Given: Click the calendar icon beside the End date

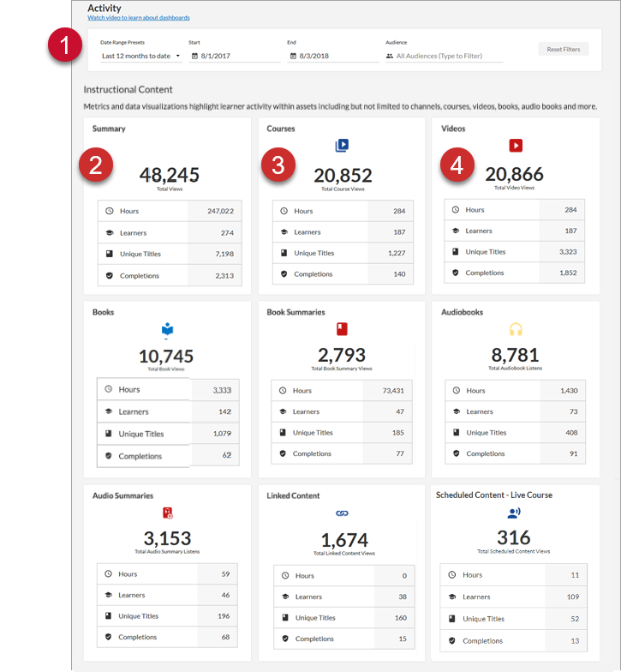Looking at the screenshot, I should coord(293,56).
